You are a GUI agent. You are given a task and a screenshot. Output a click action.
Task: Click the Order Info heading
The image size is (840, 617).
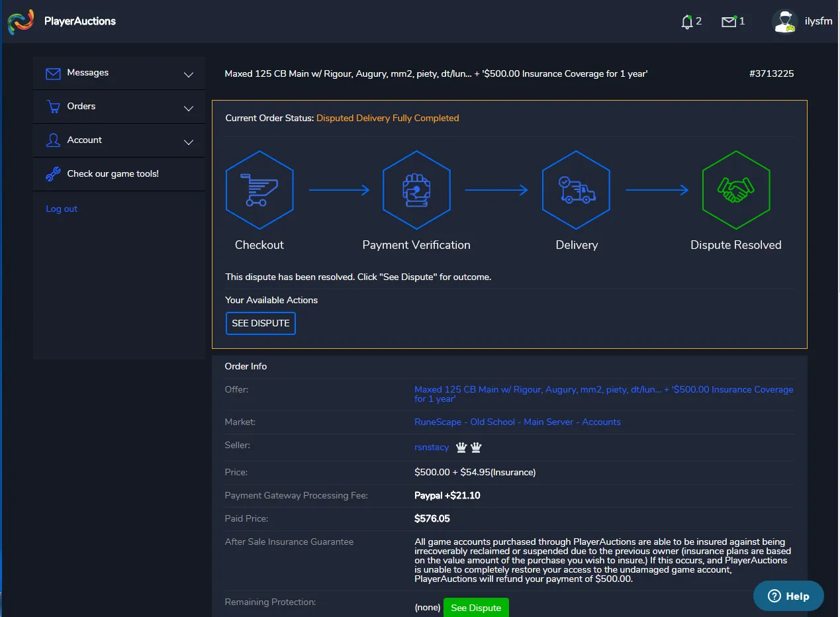tap(246, 366)
